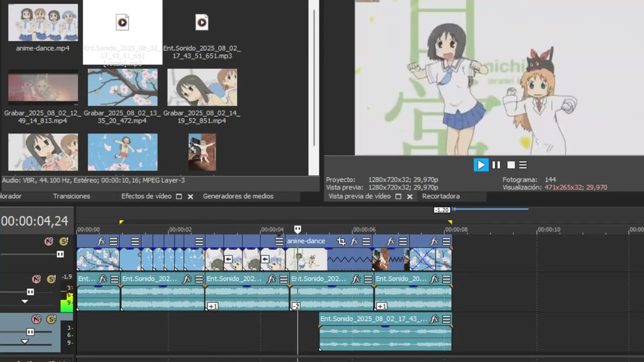Select the anime-dance.mp4 media thumbnail

click(43, 23)
